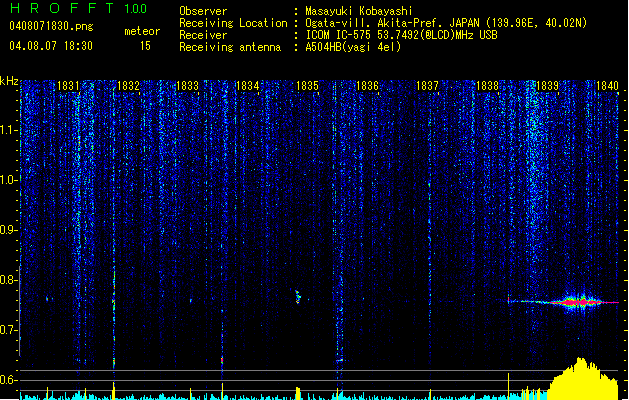The width and height of the screenshot is (629, 400).
Task: Click the bright red meteor echo near 1839
Action: click(578, 302)
